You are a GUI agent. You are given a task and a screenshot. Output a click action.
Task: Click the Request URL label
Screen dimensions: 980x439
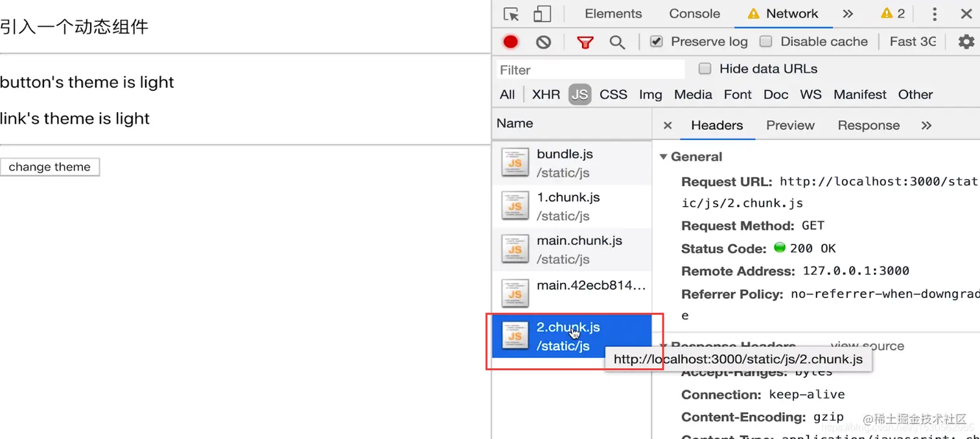click(x=727, y=182)
